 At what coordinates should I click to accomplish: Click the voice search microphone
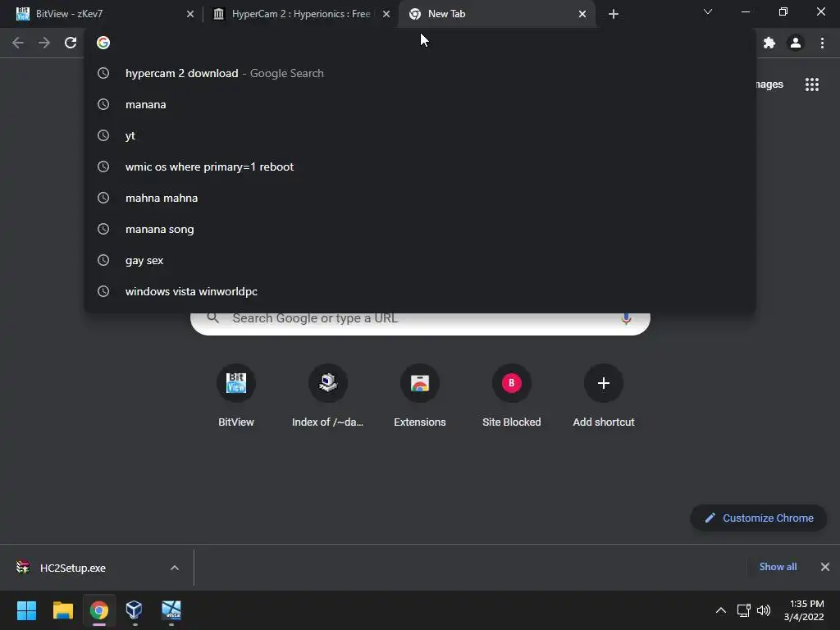[x=626, y=318]
